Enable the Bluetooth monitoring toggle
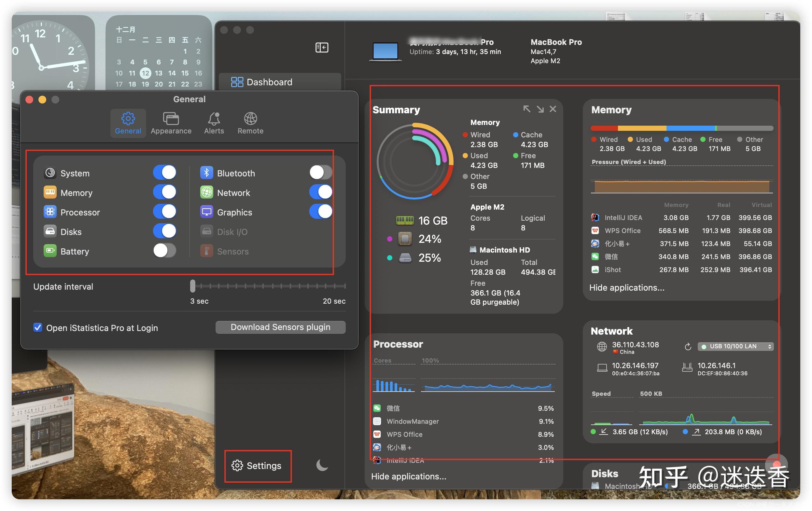812x511 pixels. (320, 172)
